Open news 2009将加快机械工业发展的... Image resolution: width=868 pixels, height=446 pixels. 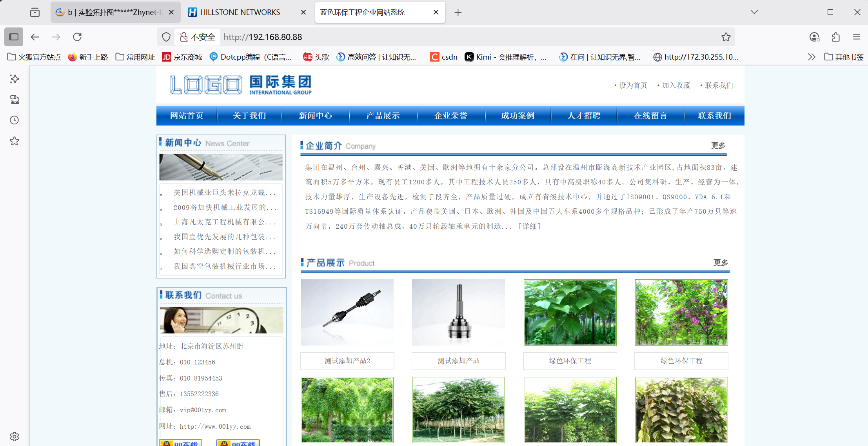coord(225,208)
